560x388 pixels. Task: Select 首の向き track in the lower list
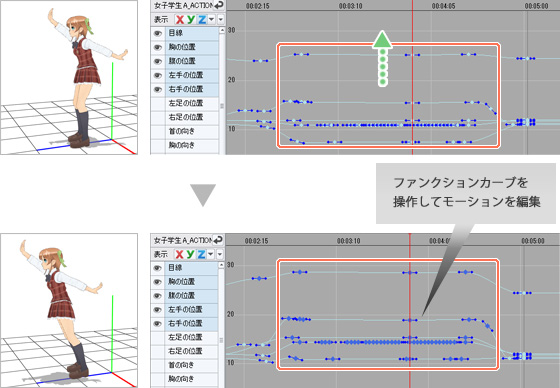tap(185, 365)
